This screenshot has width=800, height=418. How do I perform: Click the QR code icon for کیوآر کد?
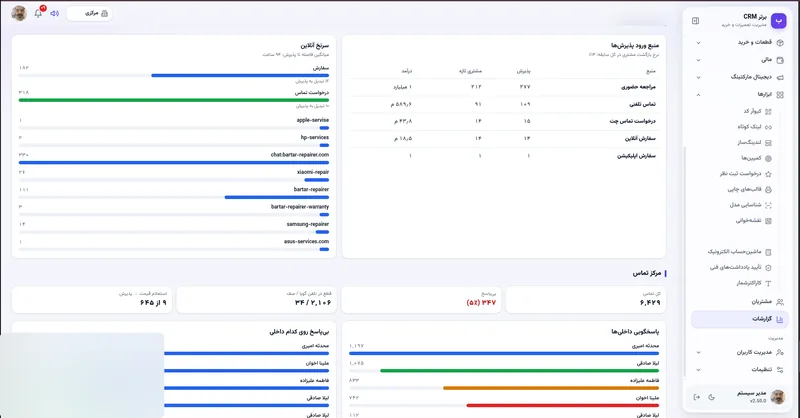coord(768,111)
